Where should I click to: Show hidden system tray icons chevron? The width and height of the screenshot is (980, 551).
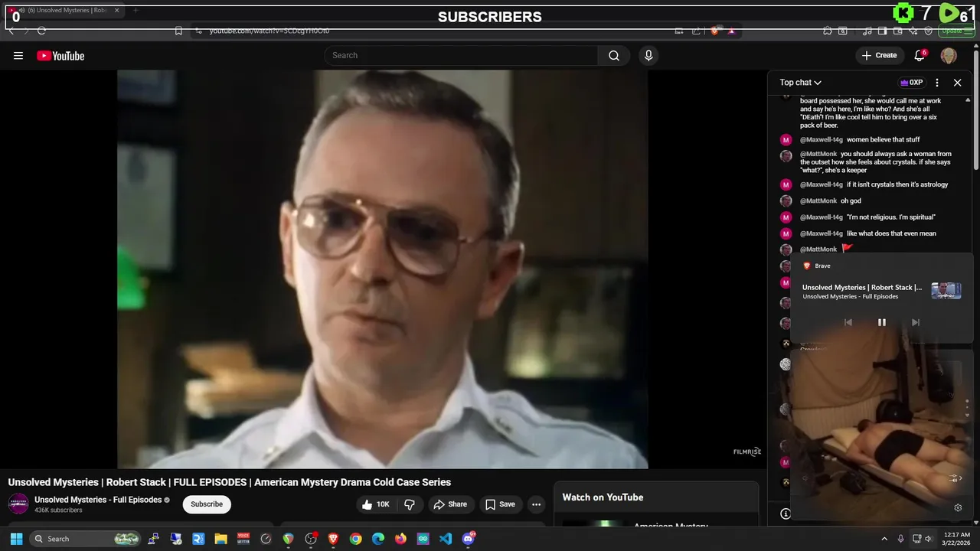tap(884, 539)
